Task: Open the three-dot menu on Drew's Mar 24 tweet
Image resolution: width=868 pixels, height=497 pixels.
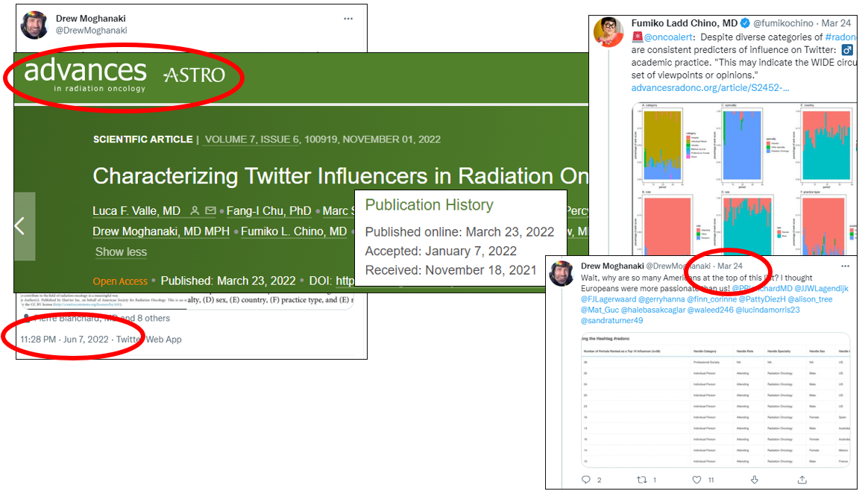Action: pyautogui.click(x=845, y=266)
